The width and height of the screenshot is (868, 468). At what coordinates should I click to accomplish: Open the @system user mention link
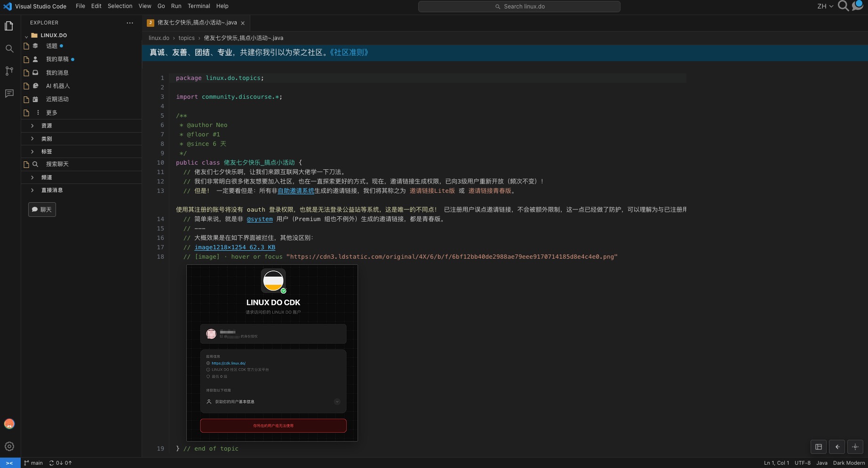pos(260,219)
